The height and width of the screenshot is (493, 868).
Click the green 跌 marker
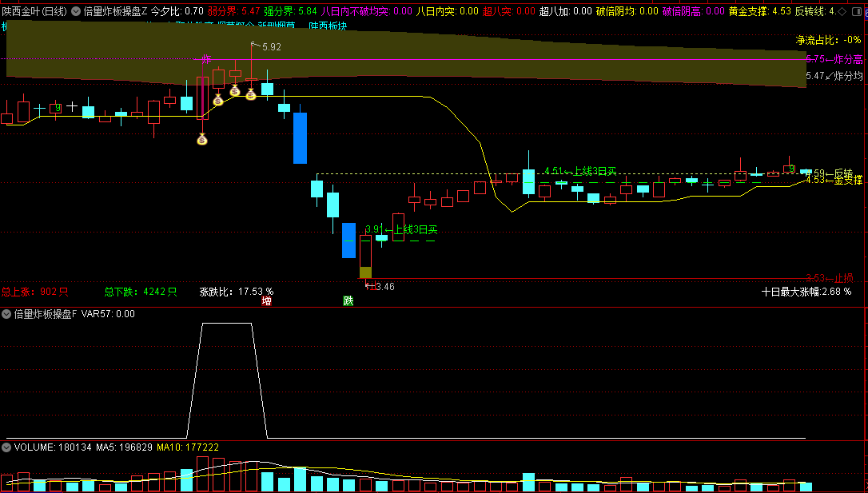click(348, 301)
